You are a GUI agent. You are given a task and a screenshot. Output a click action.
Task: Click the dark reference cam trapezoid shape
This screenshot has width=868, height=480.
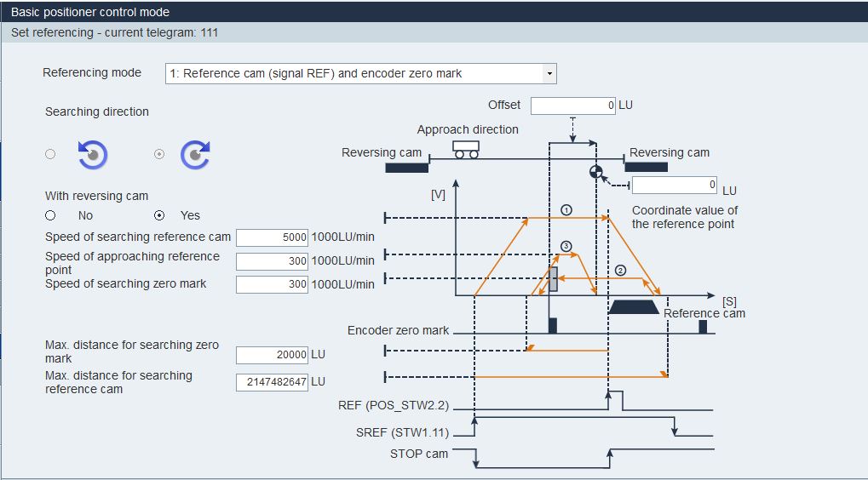point(634,307)
